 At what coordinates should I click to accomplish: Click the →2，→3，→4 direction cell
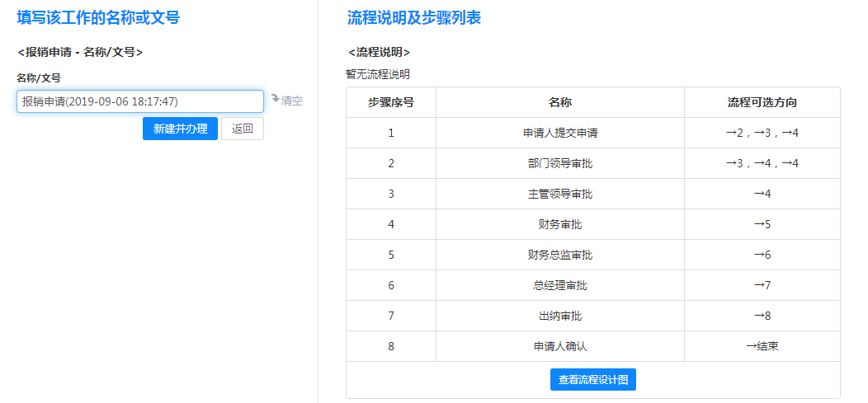pyautogui.click(x=762, y=134)
